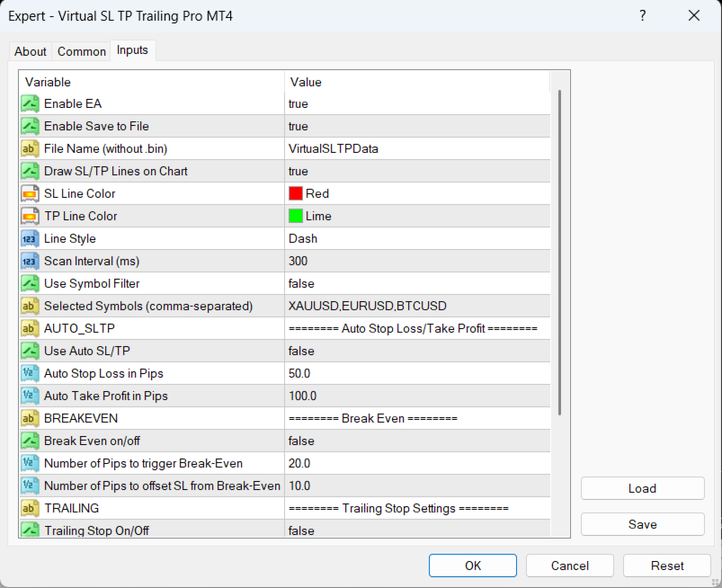Click the icon beside Draw SL/TP Lines on Chart
This screenshot has height=588, width=722.
[x=30, y=172]
